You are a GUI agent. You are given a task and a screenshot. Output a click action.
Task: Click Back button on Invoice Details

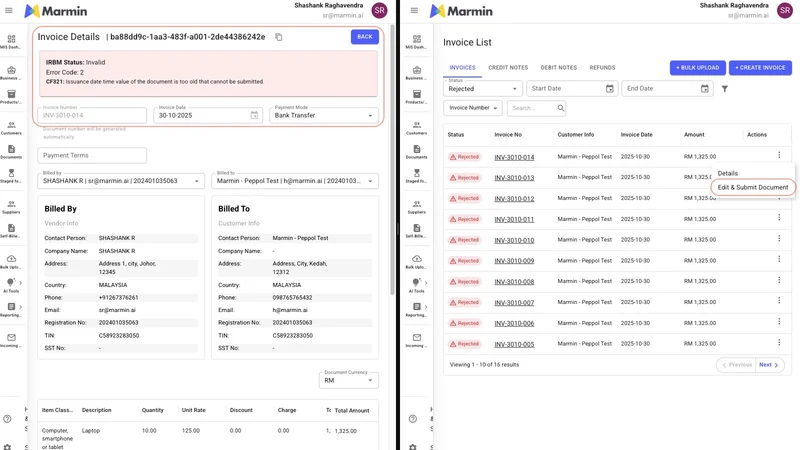[x=365, y=37]
